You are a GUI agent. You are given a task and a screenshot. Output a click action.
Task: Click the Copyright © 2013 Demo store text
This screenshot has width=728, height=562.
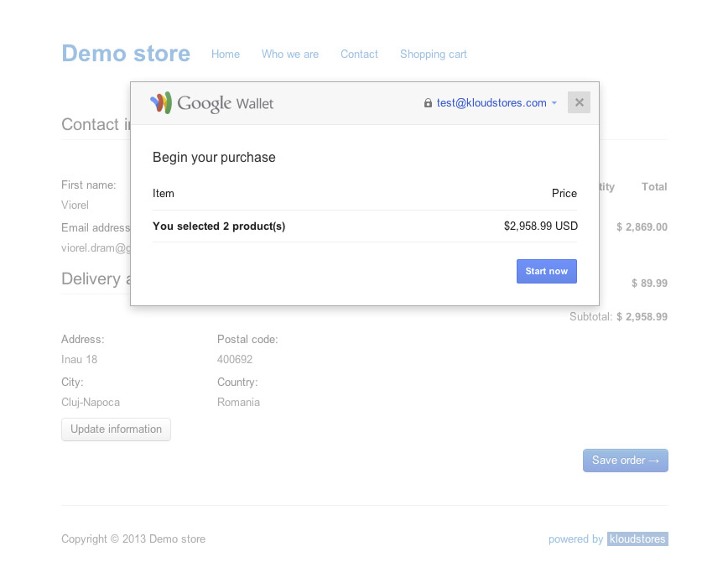pyautogui.click(x=133, y=539)
